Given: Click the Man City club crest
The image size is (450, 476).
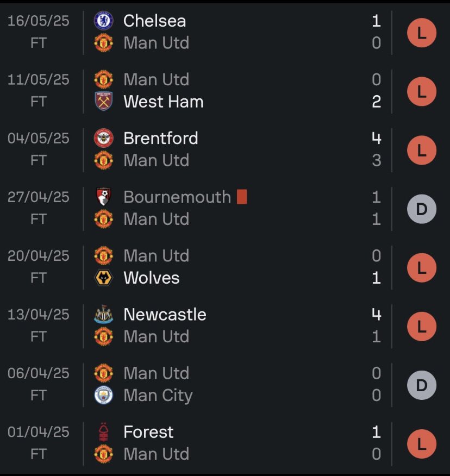Looking at the screenshot, I should pos(104,395).
